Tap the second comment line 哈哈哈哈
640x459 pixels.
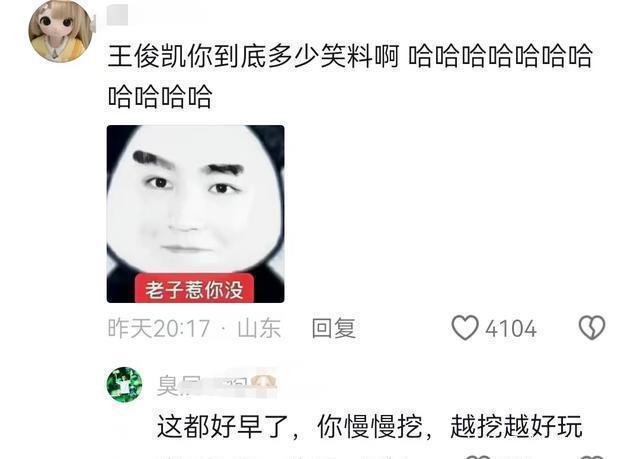click(160, 96)
